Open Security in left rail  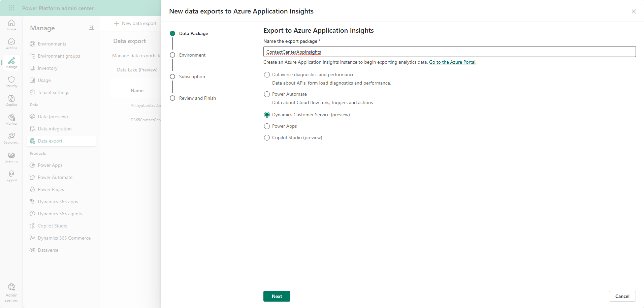click(x=11, y=82)
